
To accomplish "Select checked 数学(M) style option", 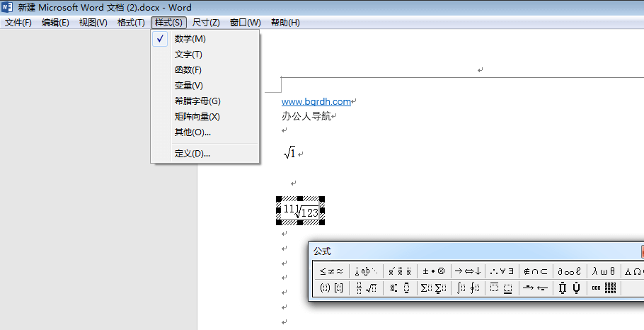I will coord(205,39).
